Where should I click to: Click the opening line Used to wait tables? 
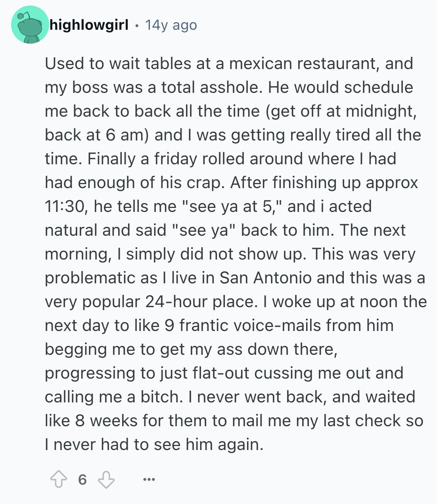125,63
